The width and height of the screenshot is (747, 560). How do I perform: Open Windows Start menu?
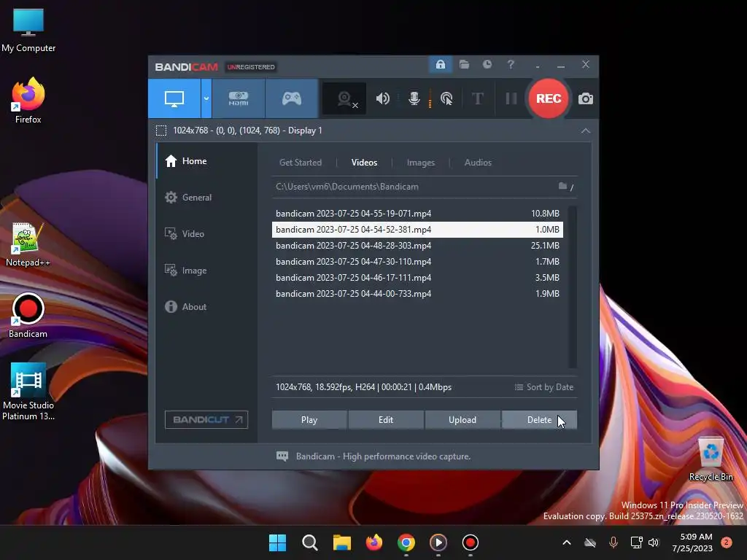(277, 542)
